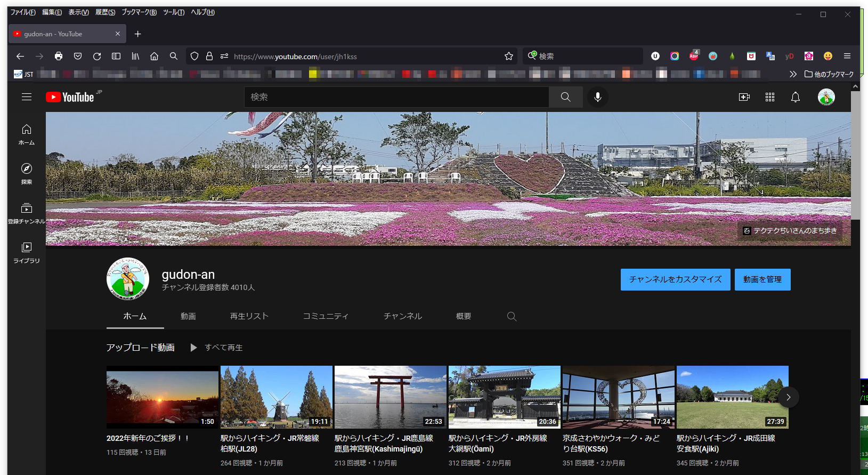The width and height of the screenshot is (868, 475).
Task: Go to Explore in the left sidebar
Action: tap(27, 174)
